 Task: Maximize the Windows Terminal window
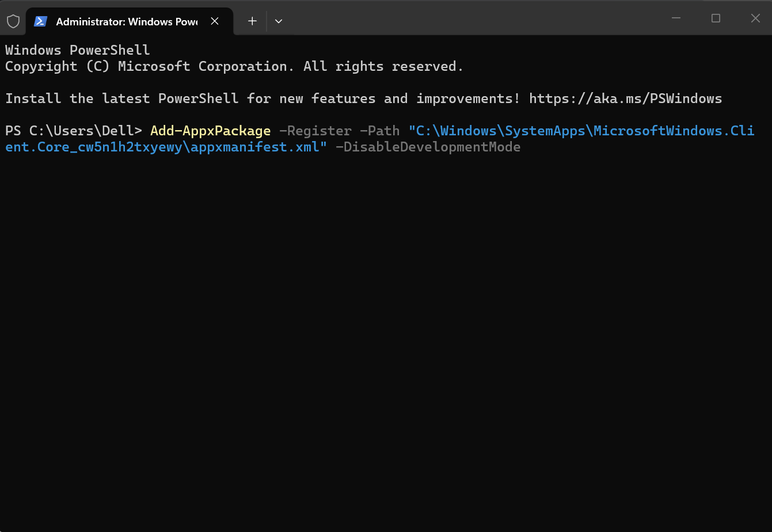716,18
